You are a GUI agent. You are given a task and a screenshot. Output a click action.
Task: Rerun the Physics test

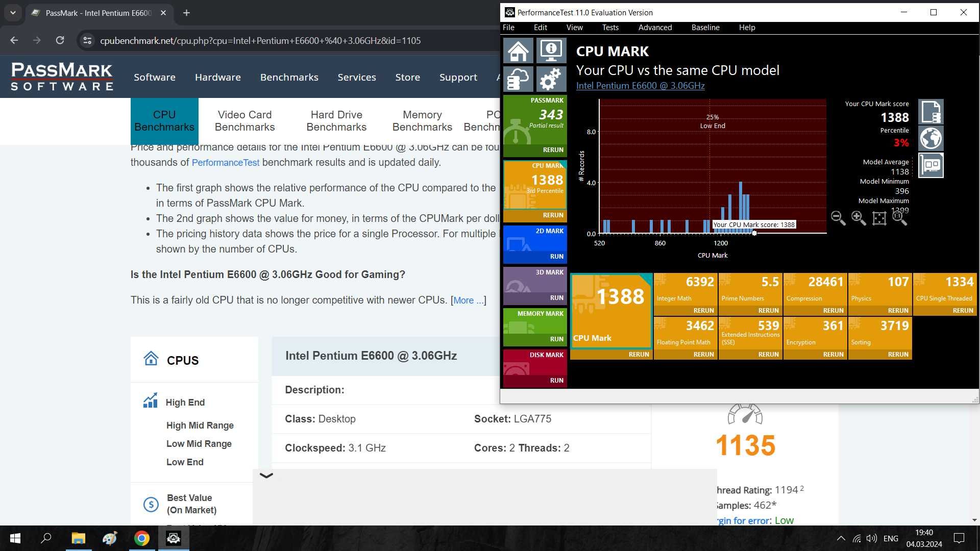(x=898, y=311)
